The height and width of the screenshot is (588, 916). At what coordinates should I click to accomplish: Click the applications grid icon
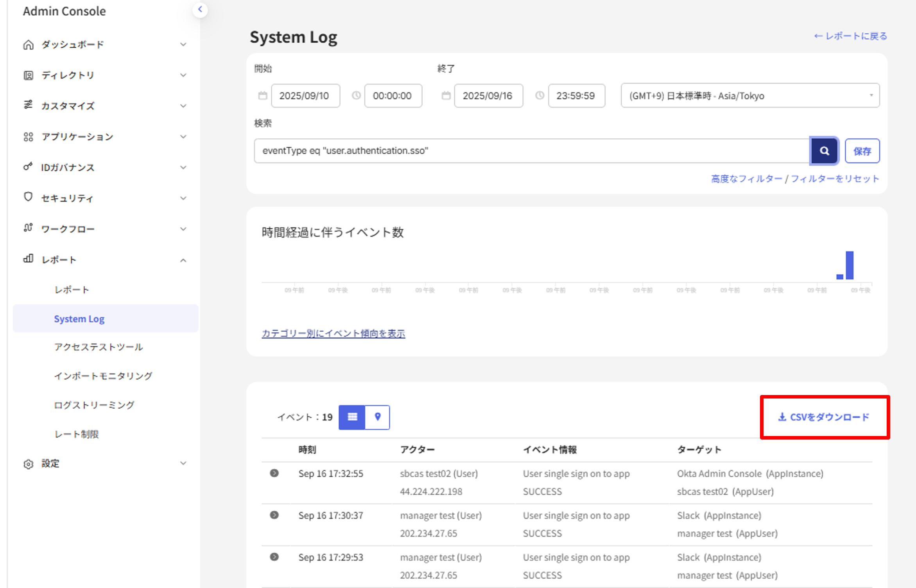[x=28, y=137]
